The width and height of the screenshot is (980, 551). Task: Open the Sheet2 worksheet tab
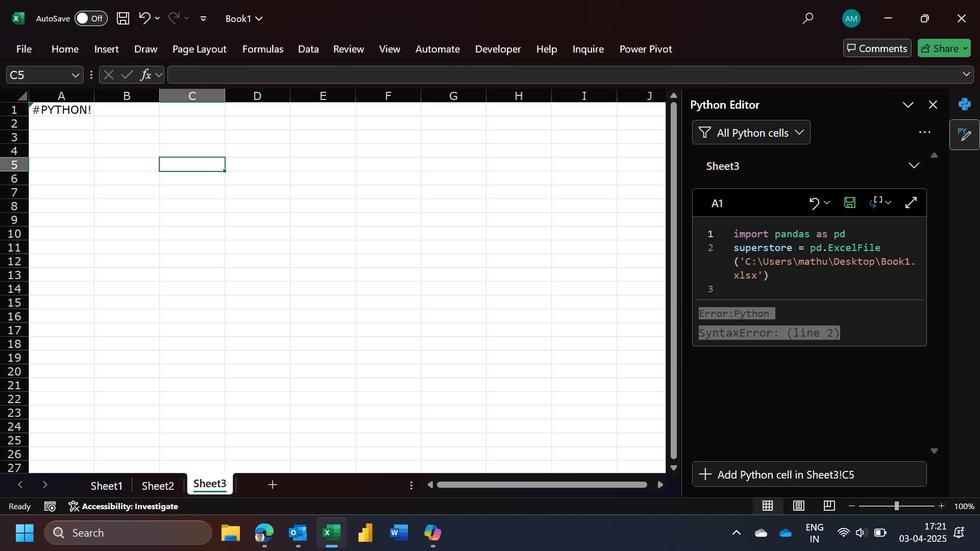coord(157,486)
